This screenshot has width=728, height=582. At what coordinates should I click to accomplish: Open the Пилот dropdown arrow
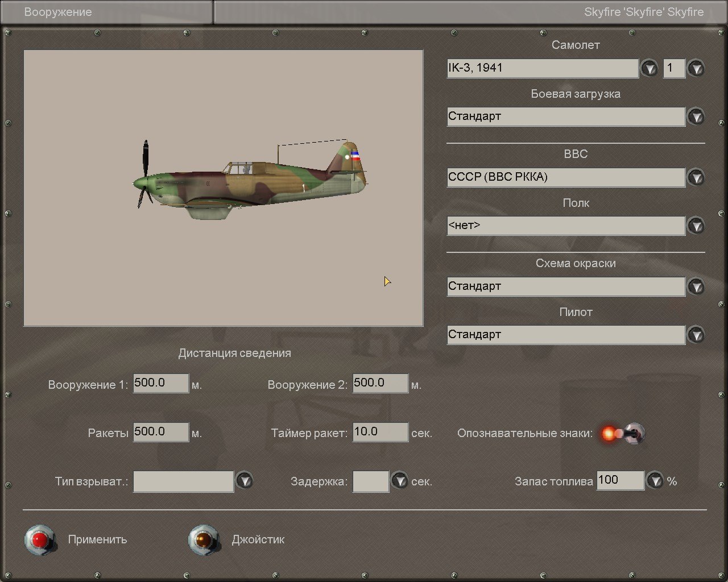(696, 335)
